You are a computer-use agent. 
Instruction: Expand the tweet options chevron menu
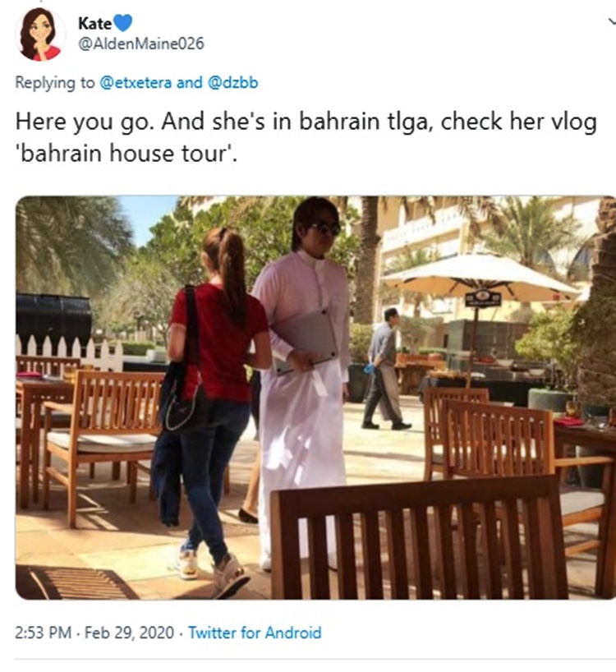click(x=612, y=22)
